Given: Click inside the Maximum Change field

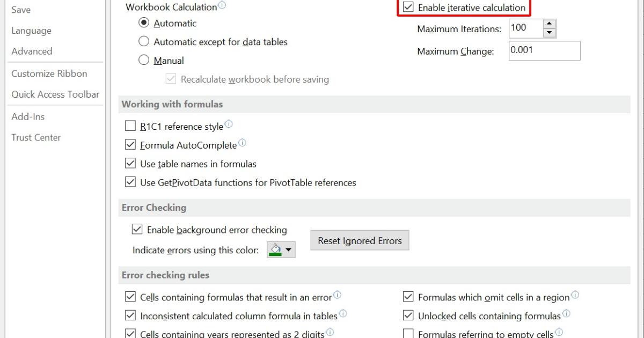Looking at the screenshot, I should [544, 50].
